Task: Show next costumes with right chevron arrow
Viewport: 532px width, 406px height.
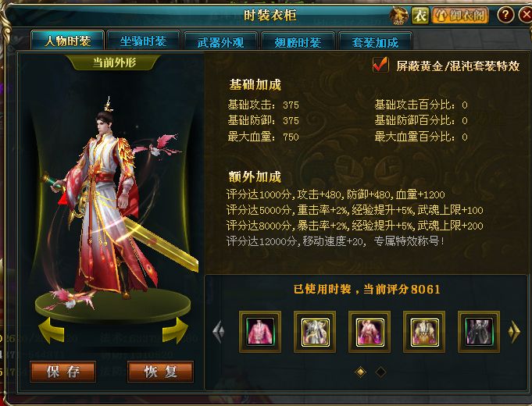Action: pyautogui.click(x=514, y=331)
